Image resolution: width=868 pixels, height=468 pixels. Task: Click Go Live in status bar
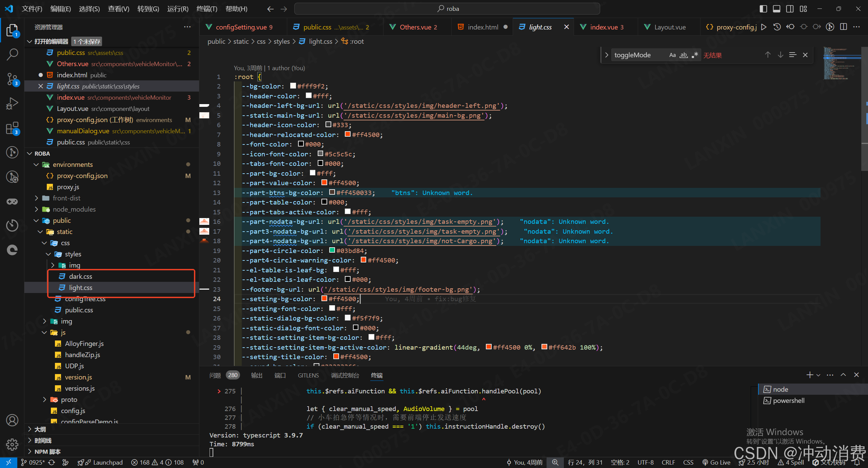[716, 462]
